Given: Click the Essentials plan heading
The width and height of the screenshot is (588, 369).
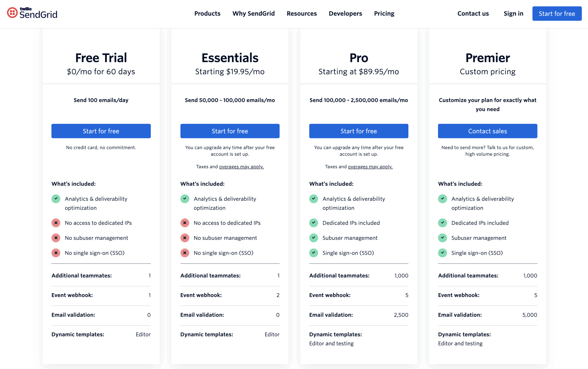Looking at the screenshot, I should (230, 58).
